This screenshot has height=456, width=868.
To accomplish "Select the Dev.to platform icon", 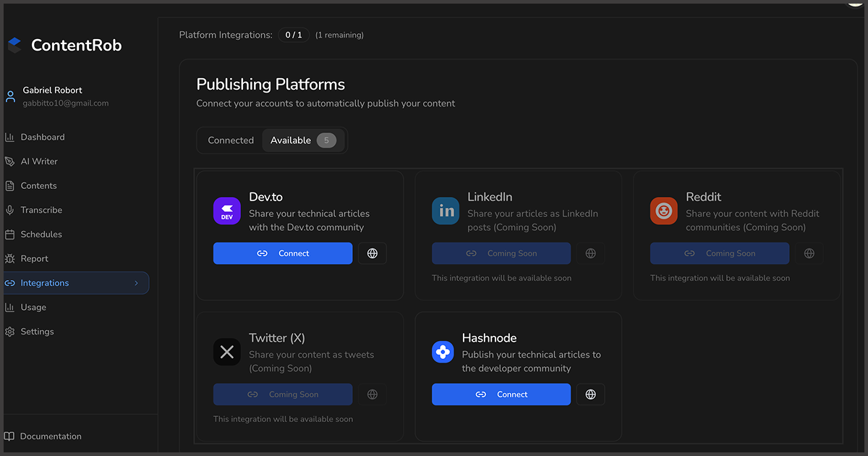I will pos(226,211).
